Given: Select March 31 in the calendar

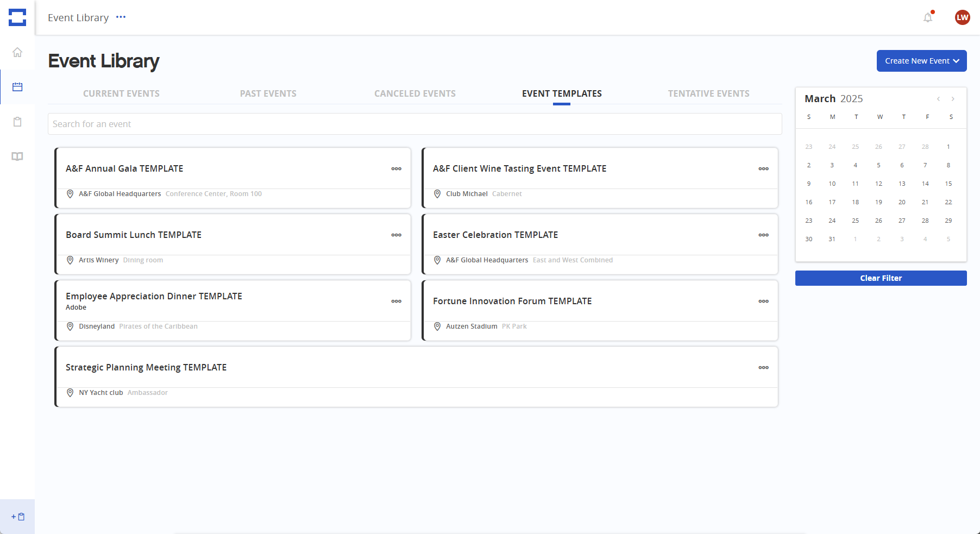Looking at the screenshot, I should tap(832, 239).
